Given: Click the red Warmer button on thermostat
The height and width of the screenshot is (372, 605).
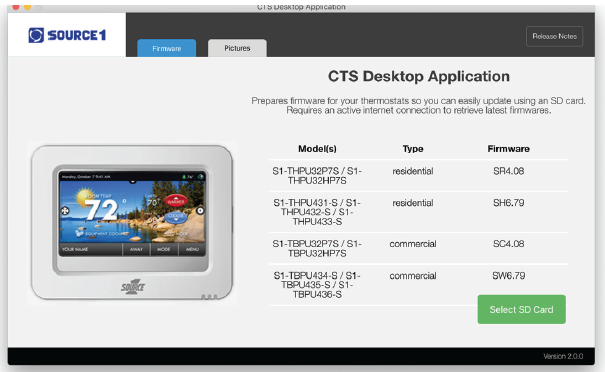Looking at the screenshot, I should click(x=176, y=201).
